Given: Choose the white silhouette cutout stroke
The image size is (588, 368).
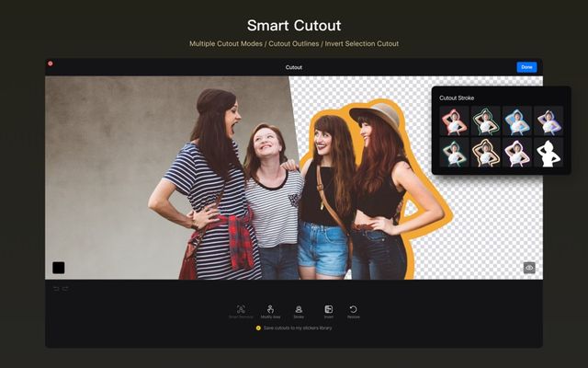Looking at the screenshot, I should tap(548, 152).
